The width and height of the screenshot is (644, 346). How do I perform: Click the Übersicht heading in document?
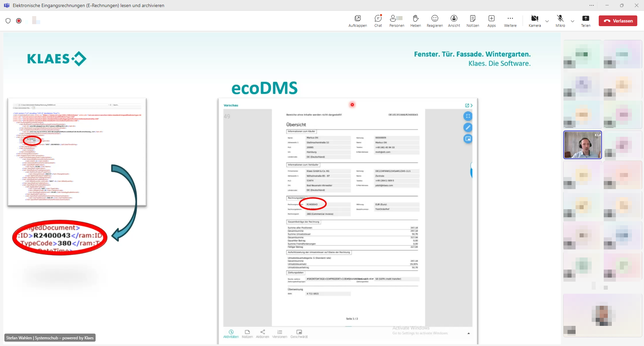(296, 124)
